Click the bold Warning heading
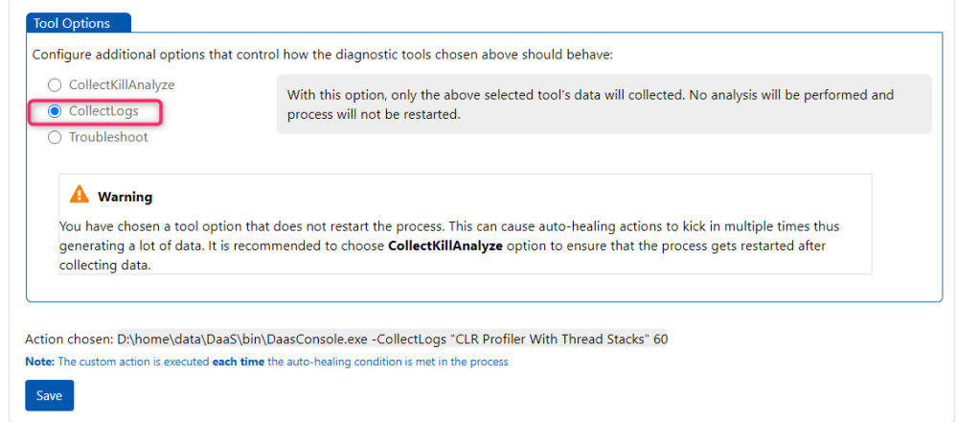This screenshot has width=980, height=422. [x=125, y=197]
